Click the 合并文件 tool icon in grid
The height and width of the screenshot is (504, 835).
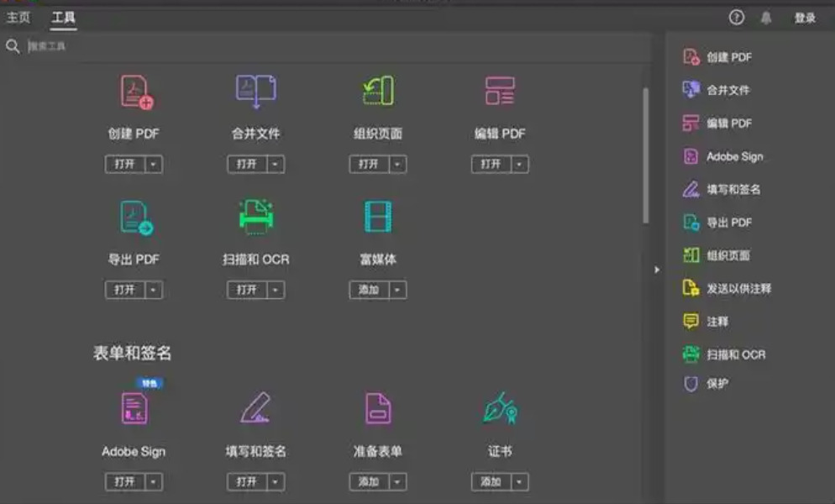255,91
